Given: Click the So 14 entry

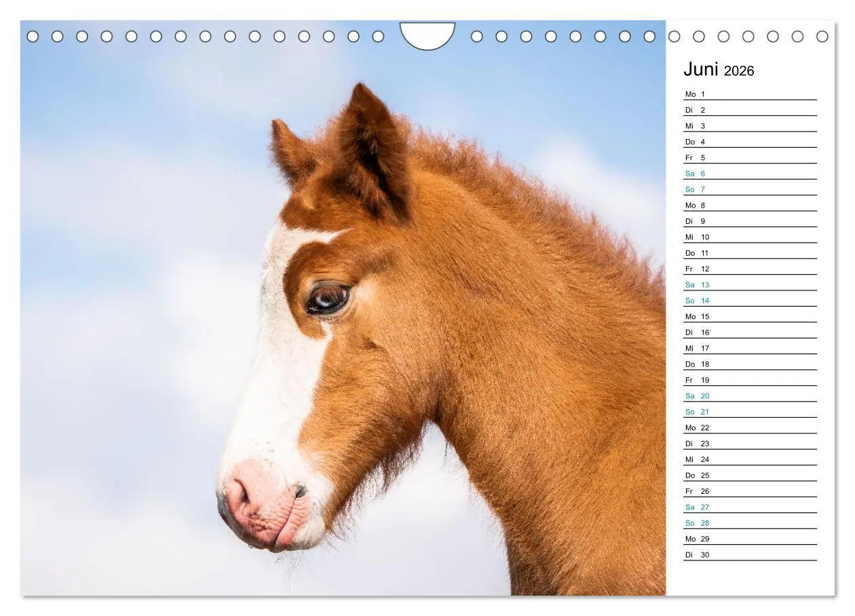Looking at the screenshot, I should point(750,301).
